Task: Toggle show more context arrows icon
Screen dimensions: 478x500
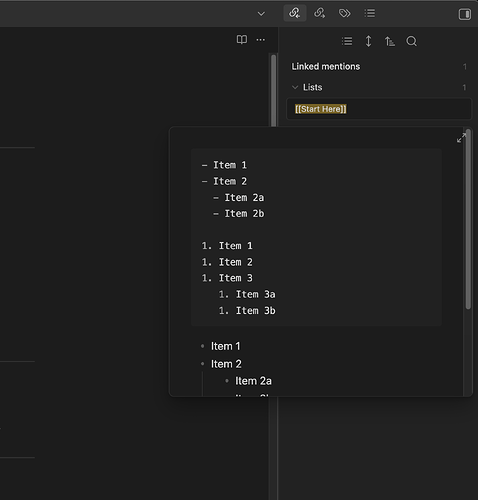Action: [368, 41]
